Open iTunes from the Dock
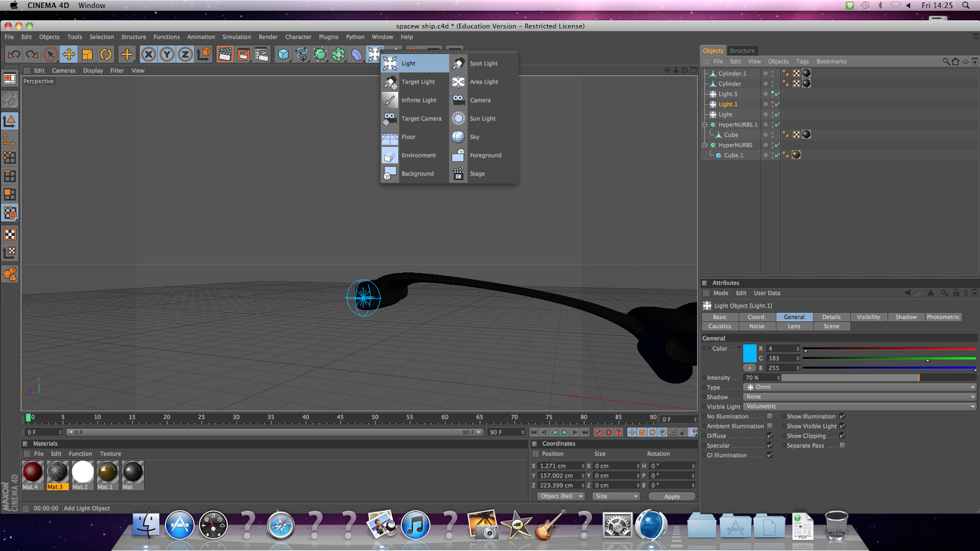This screenshot has height=551, width=980. point(416,525)
